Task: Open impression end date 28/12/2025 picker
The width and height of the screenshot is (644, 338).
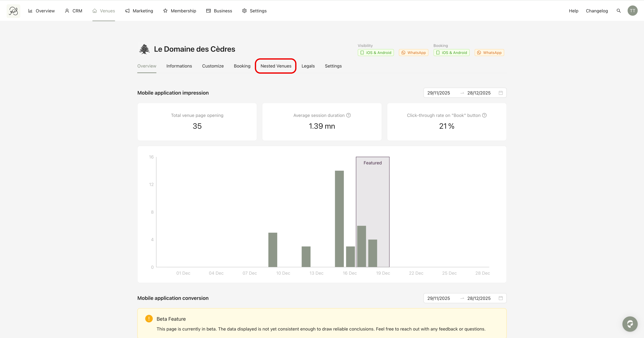Action: [479, 93]
